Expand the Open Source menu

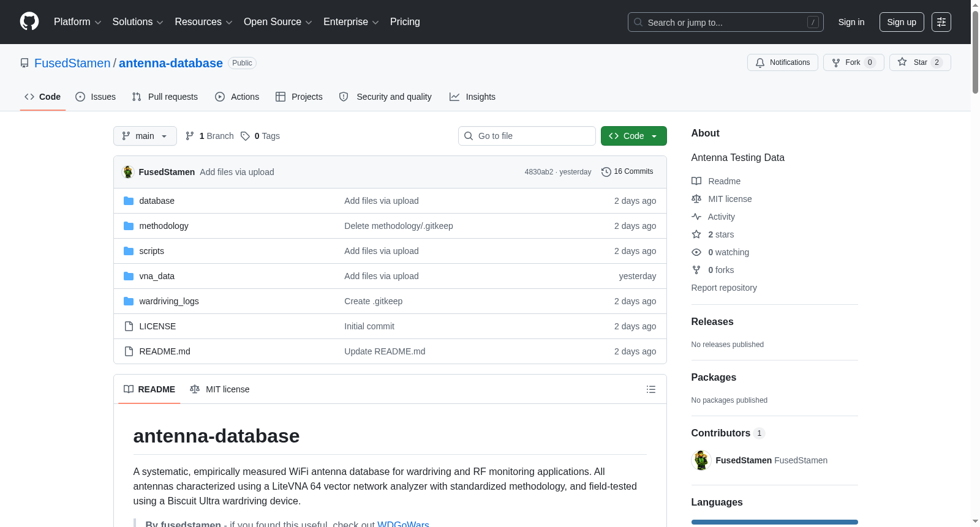coord(278,22)
